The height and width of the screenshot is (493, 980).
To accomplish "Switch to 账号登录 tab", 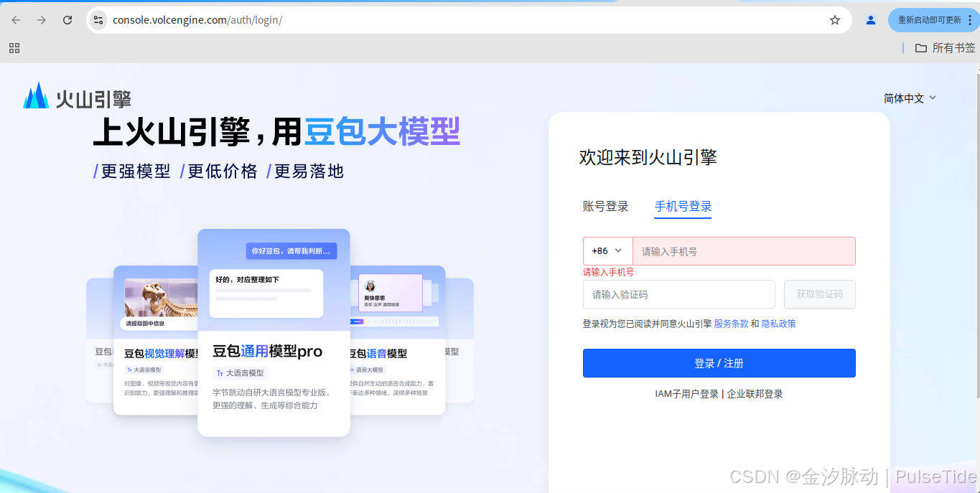I will pyautogui.click(x=605, y=207).
